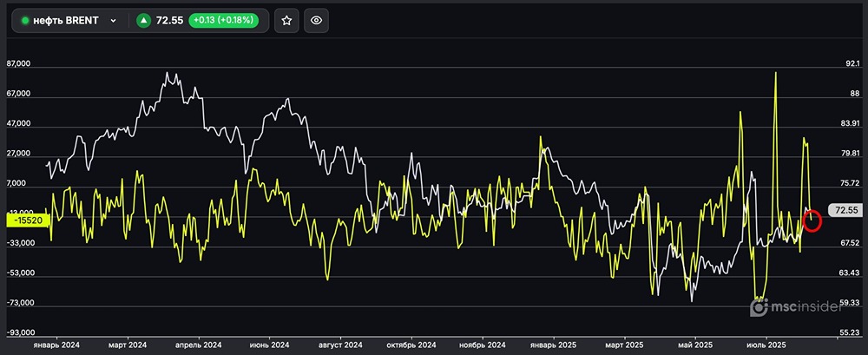This screenshot has width=868, height=355.
Task: Click the 27,000 left axis value
Action: (18, 154)
